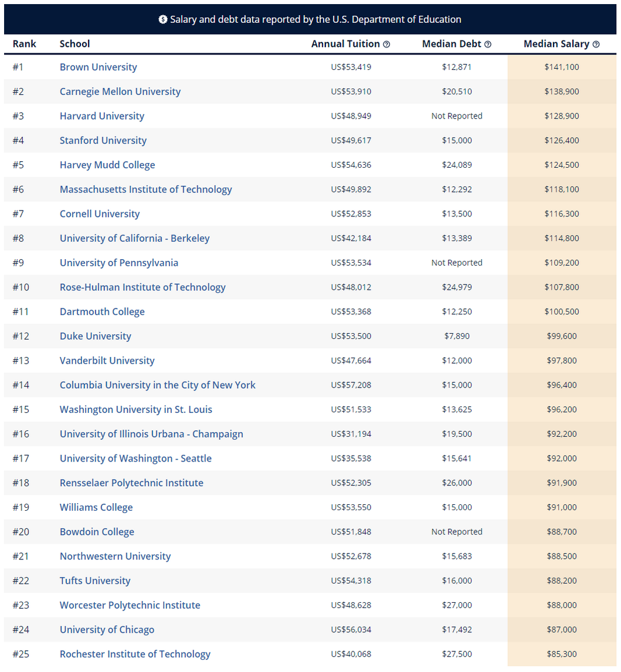Click the School column header

tap(74, 44)
